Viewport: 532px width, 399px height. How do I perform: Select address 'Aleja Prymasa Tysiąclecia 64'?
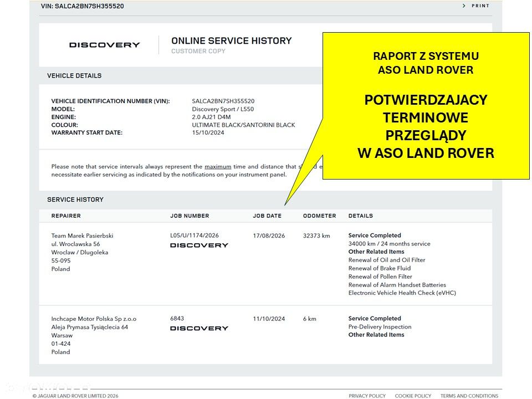[x=90, y=328]
